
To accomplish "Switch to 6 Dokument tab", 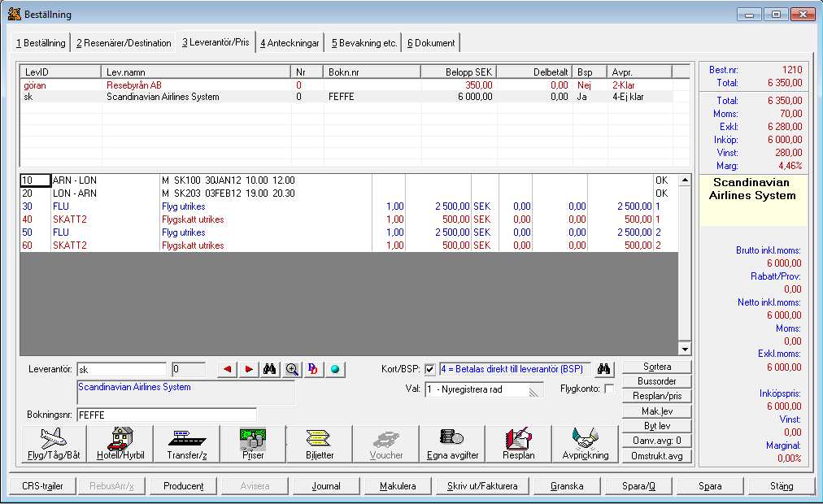I will click(431, 43).
